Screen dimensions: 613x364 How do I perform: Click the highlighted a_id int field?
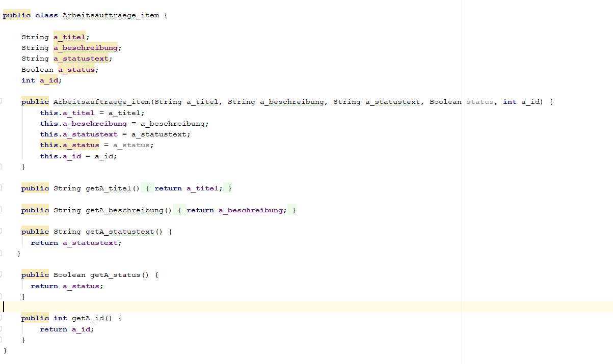[49, 80]
